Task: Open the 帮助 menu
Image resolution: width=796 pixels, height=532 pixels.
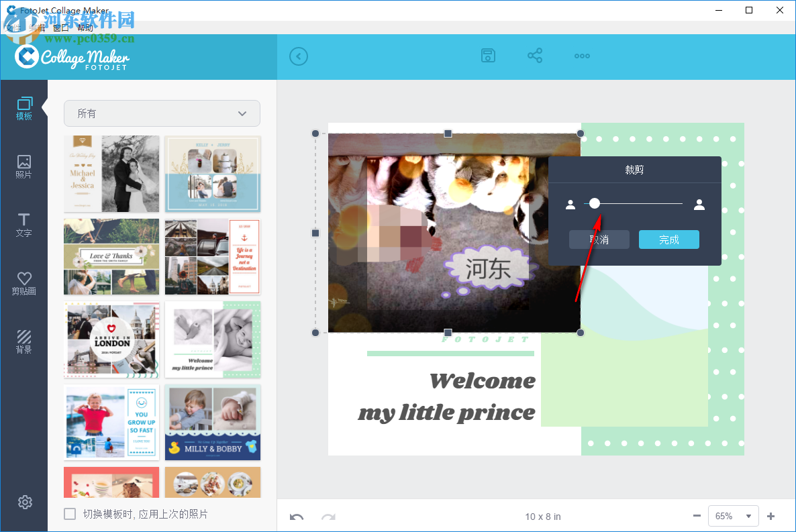Action: click(x=85, y=27)
